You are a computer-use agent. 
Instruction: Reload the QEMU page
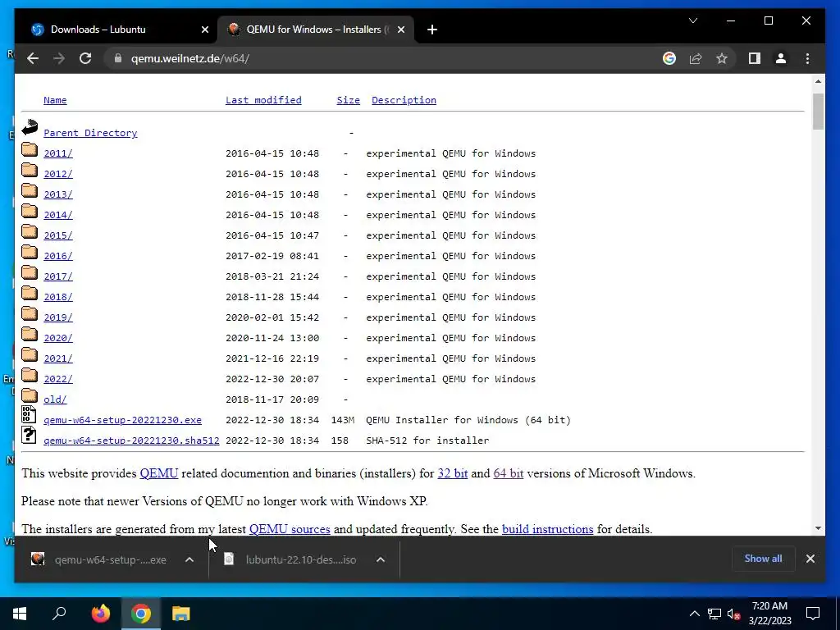pyautogui.click(x=85, y=58)
